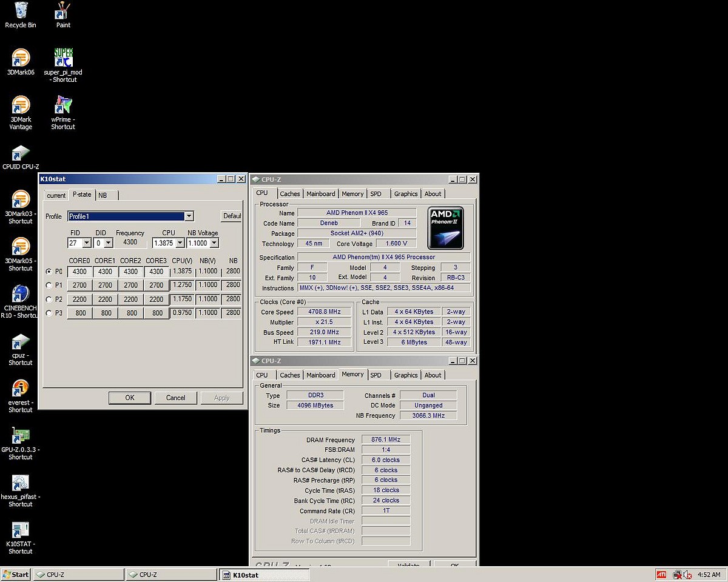Open the cpuz shortcut icon
Image resolution: width=728 pixels, height=582 pixels.
(21, 349)
